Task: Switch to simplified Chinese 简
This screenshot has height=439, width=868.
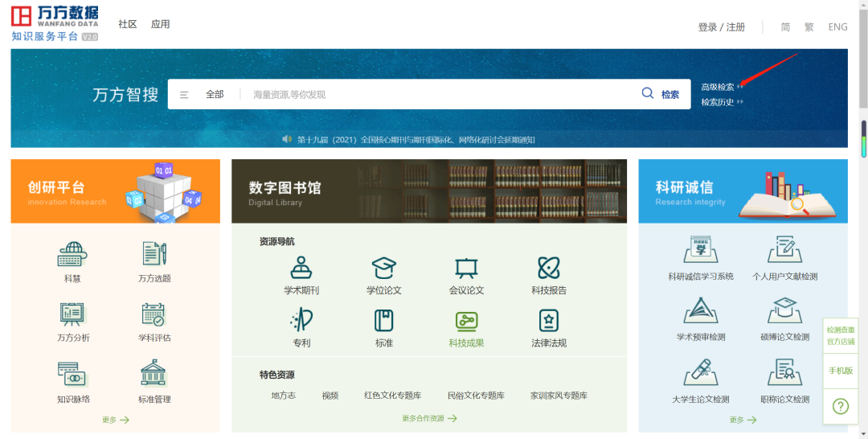Action: click(785, 27)
